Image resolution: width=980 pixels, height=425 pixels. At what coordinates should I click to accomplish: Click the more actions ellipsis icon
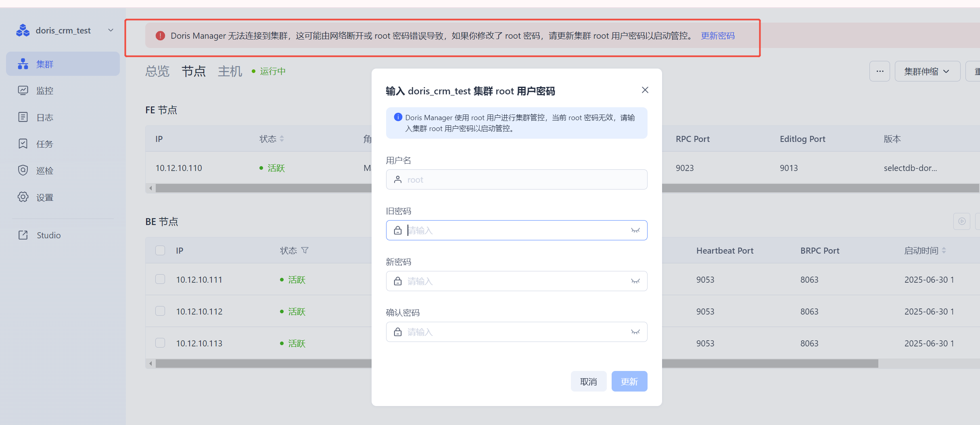coord(880,71)
